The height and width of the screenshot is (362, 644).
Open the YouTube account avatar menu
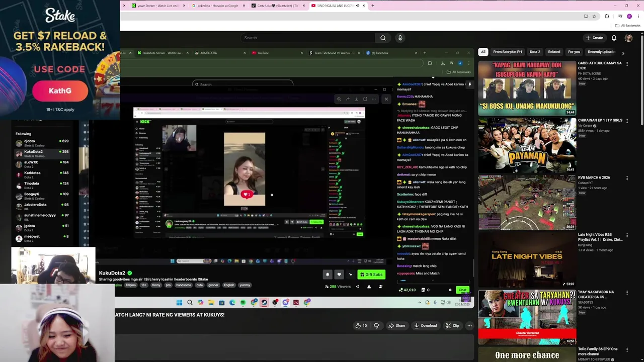(628, 38)
